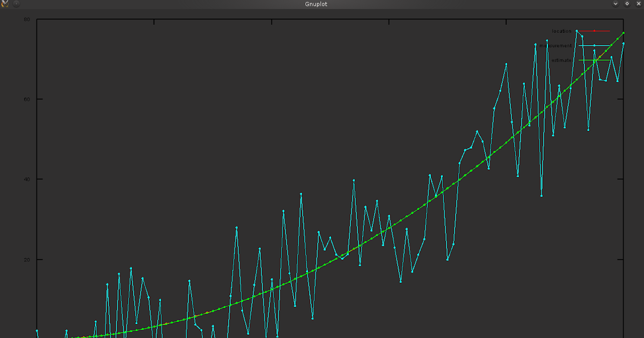Click the y-axis label 40
Screen dimensions: 644x338
[27, 179]
